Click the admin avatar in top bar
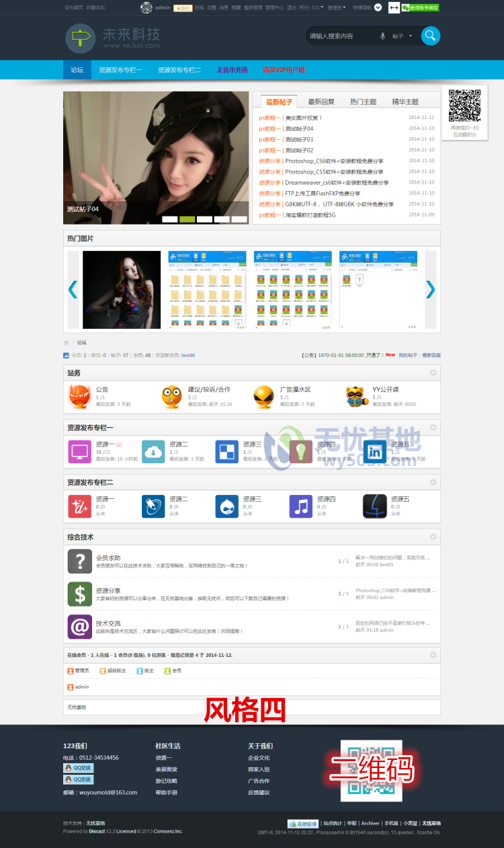This screenshot has width=504, height=848. (146, 7)
